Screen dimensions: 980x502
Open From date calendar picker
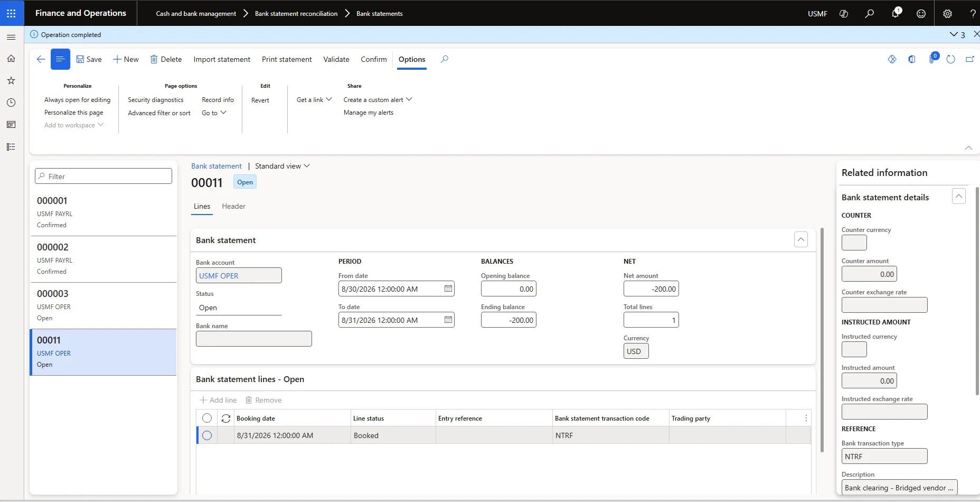tap(448, 289)
